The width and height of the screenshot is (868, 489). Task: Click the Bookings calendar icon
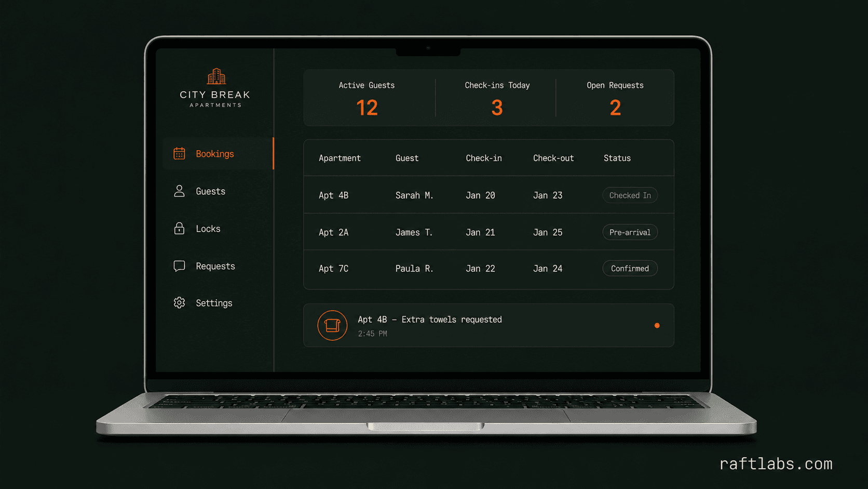click(179, 153)
